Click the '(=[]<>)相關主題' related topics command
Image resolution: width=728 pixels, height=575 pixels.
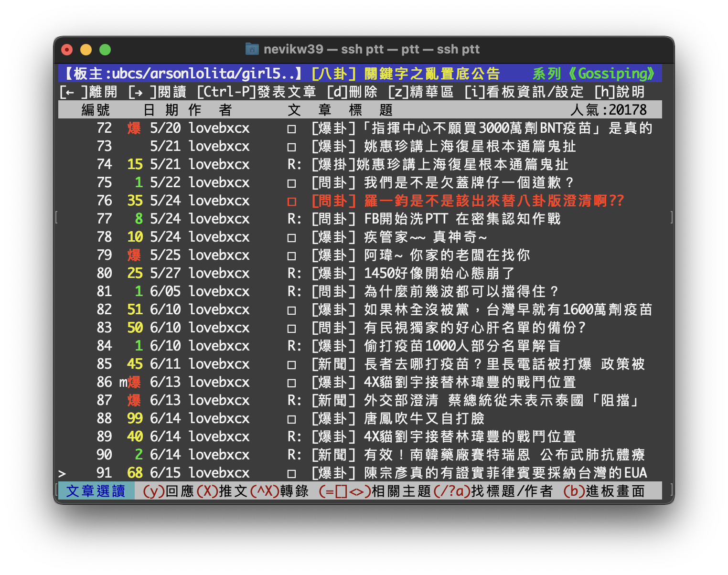click(x=375, y=491)
